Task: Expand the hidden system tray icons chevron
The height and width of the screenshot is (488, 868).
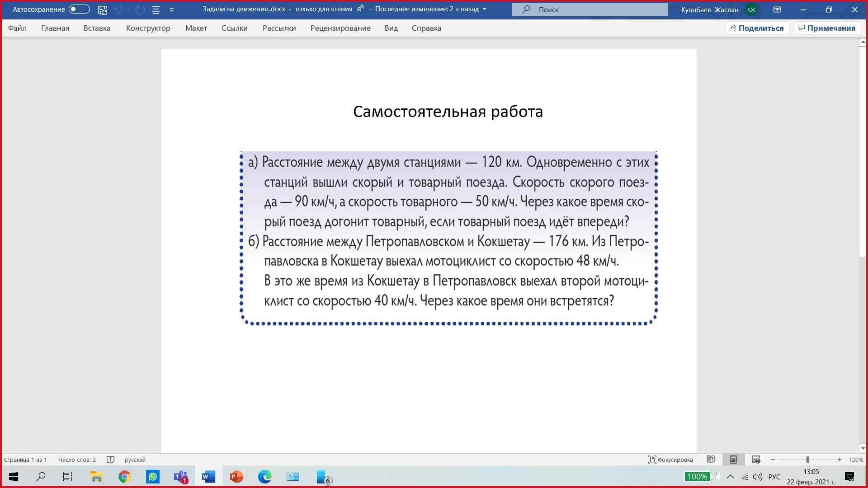Action: click(x=731, y=477)
